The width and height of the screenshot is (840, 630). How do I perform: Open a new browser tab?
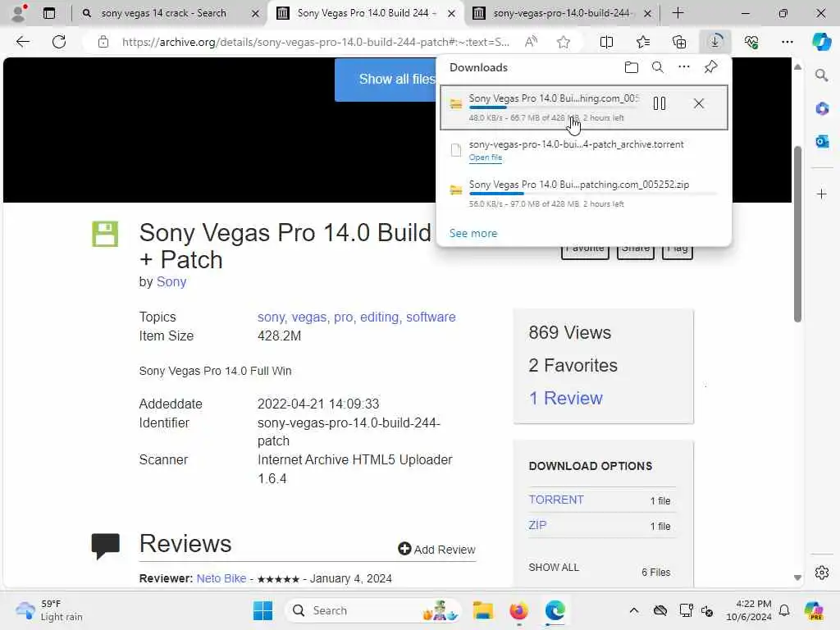[x=678, y=13]
